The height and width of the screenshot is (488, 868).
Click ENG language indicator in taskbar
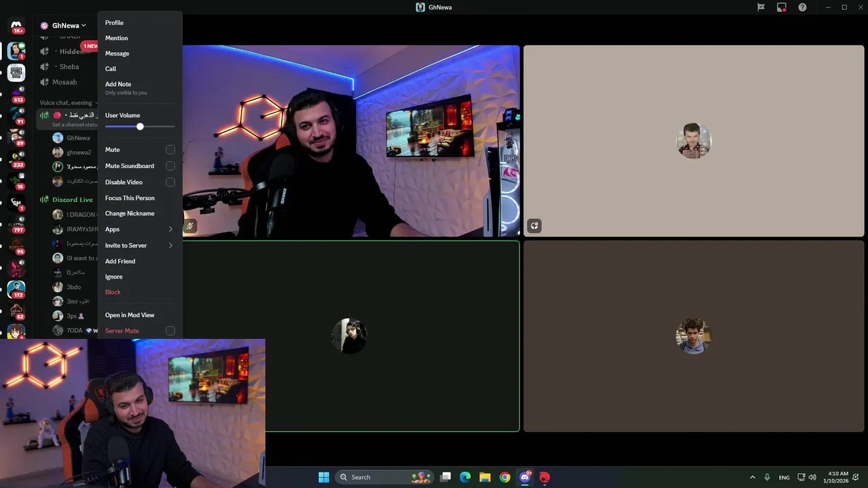pos(784,477)
